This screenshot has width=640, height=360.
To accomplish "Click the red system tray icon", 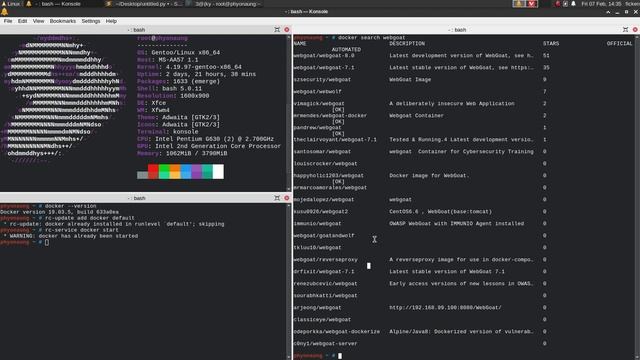I will tap(558, 4).
